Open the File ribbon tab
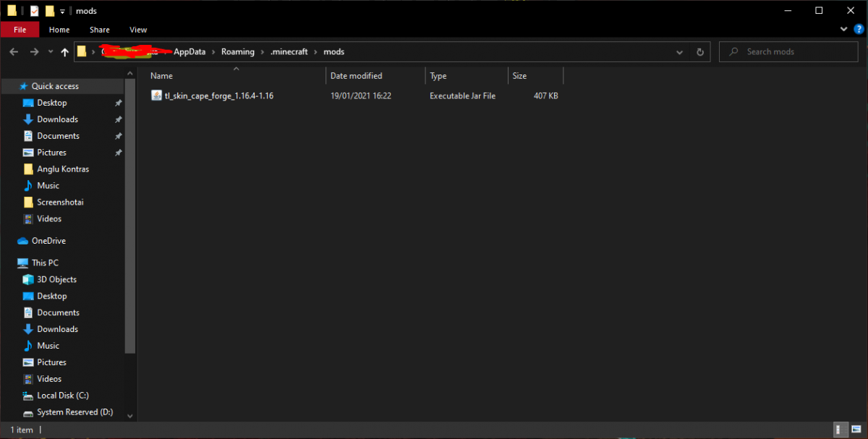 [20, 30]
